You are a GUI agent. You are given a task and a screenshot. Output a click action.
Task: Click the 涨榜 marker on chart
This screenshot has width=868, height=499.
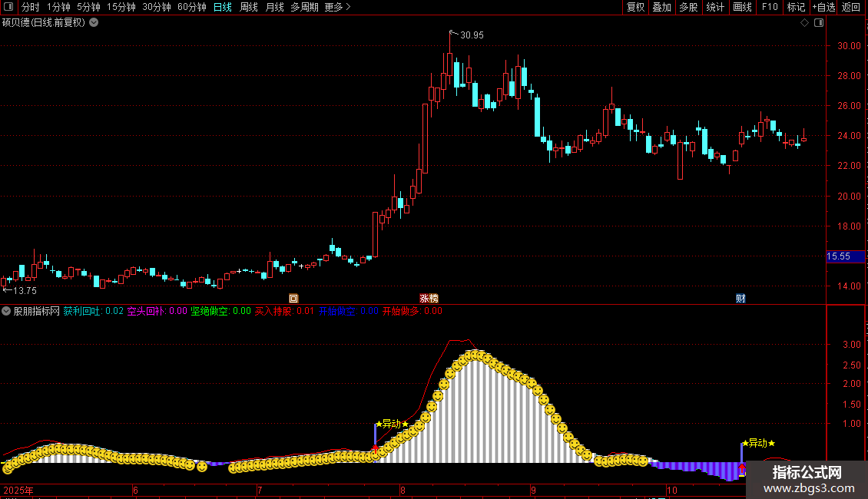click(429, 298)
